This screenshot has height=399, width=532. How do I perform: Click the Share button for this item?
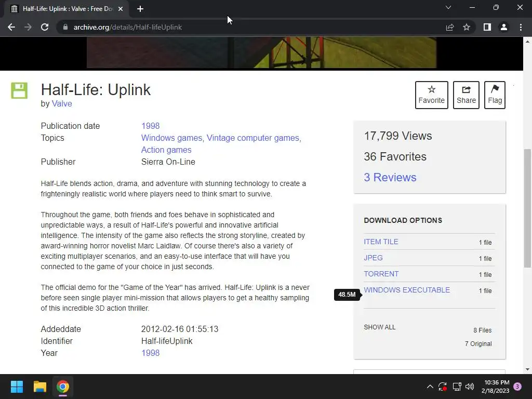pyautogui.click(x=466, y=95)
